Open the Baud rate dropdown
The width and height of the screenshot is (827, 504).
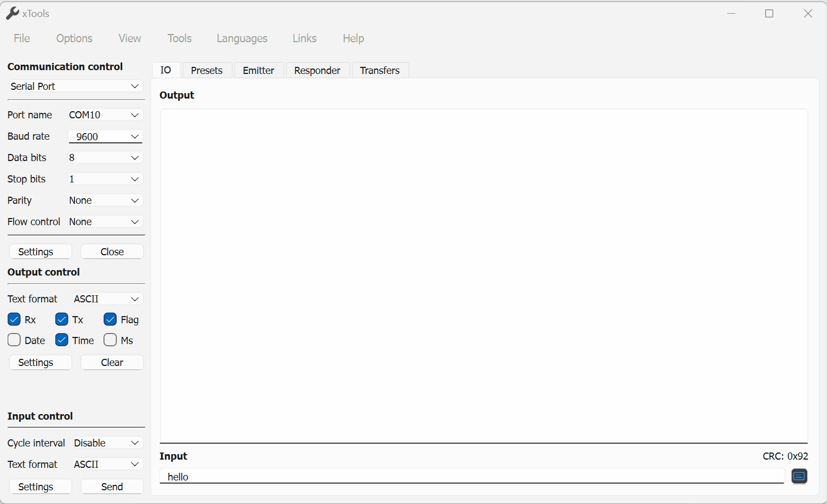(105, 136)
